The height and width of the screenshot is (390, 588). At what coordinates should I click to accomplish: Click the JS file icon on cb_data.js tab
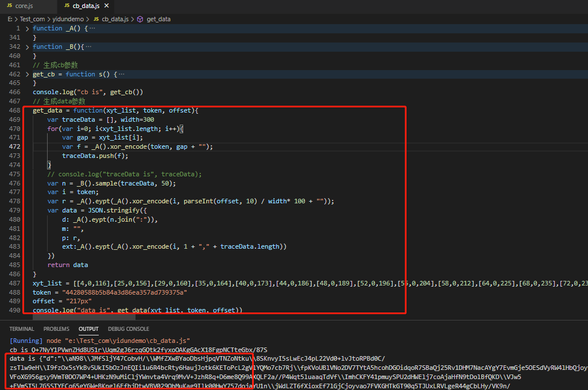[x=67, y=6]
